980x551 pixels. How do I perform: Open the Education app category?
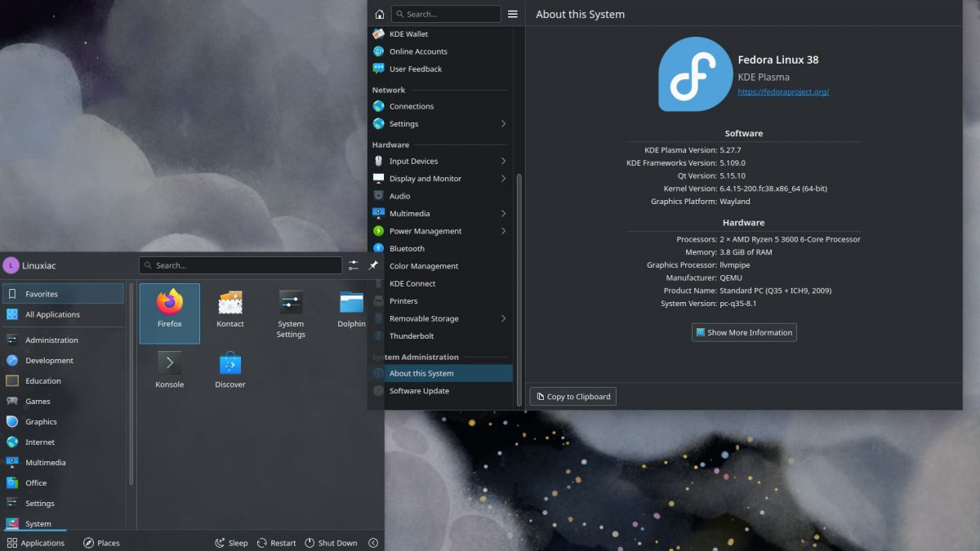(63, 381)
